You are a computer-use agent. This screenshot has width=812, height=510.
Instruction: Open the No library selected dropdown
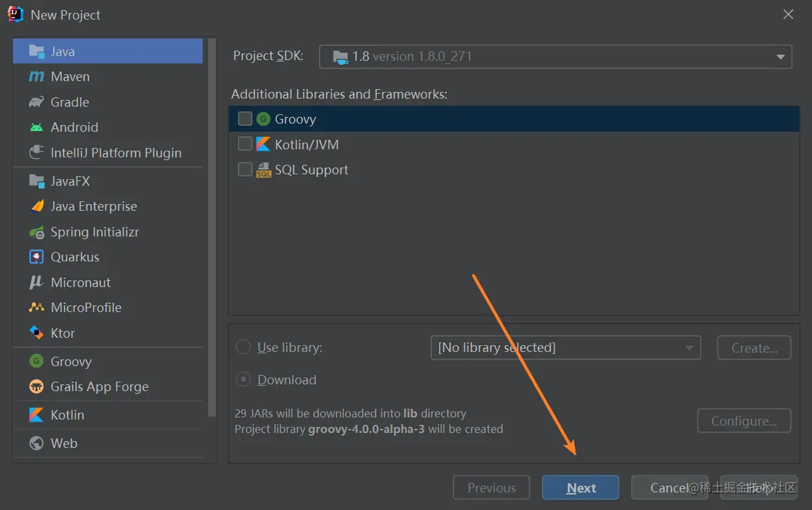(565, 347)
